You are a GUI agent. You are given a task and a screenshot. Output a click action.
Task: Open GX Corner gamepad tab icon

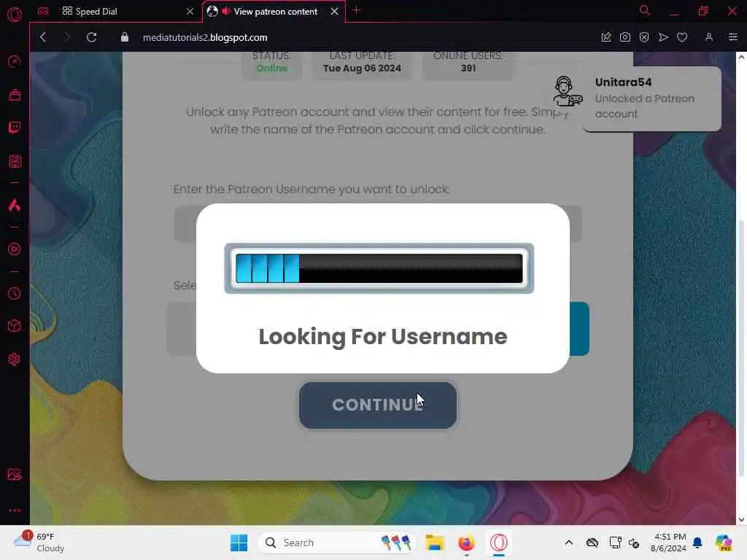coord(43,11)
